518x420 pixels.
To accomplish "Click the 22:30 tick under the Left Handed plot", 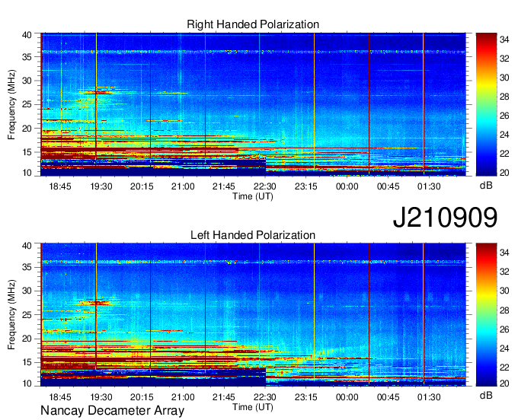I will 264,397.
